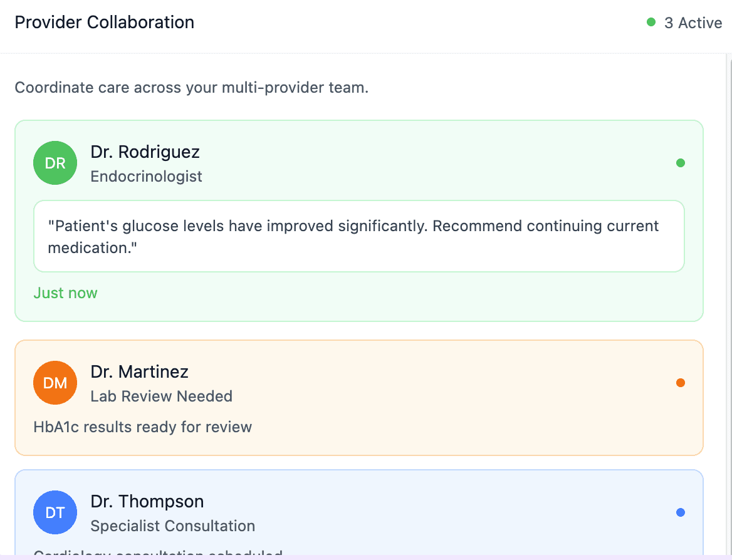Screen dimensions: 732x560
Task: Open the 3 Active status indicator
Action: (684, 23)
